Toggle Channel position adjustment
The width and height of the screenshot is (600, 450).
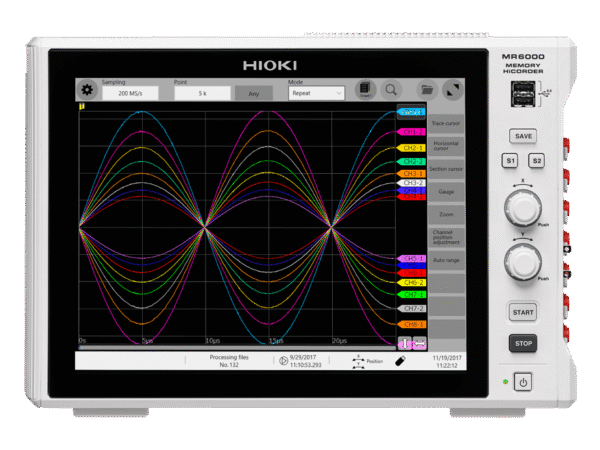point(446,237)
